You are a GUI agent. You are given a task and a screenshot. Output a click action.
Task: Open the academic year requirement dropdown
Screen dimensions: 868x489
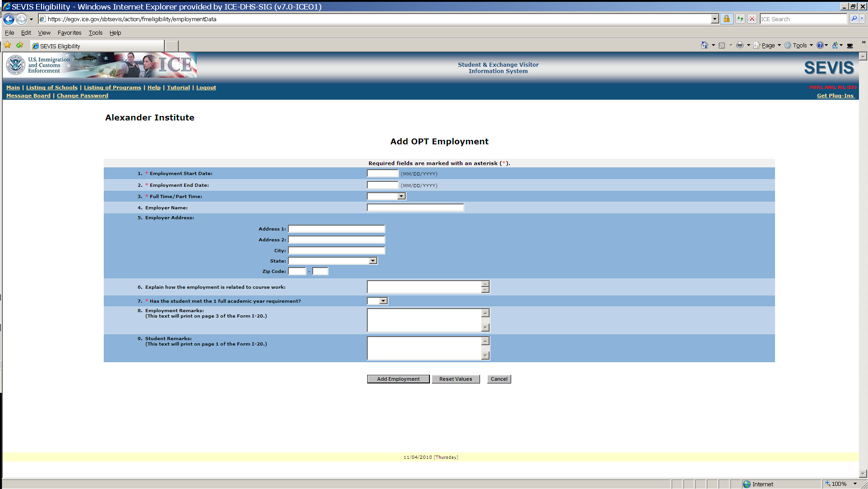pyautogui.click(x=383, y=301)
